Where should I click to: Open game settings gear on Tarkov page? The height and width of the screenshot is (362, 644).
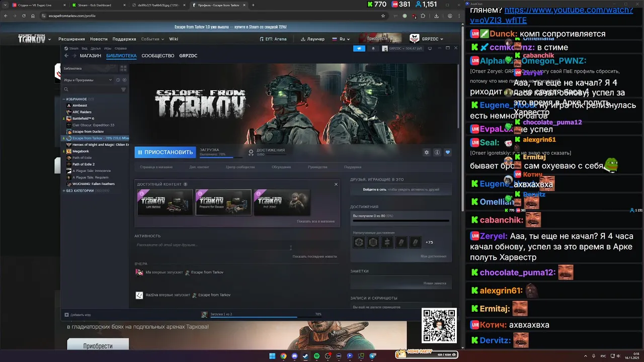[x=427, y=152]
